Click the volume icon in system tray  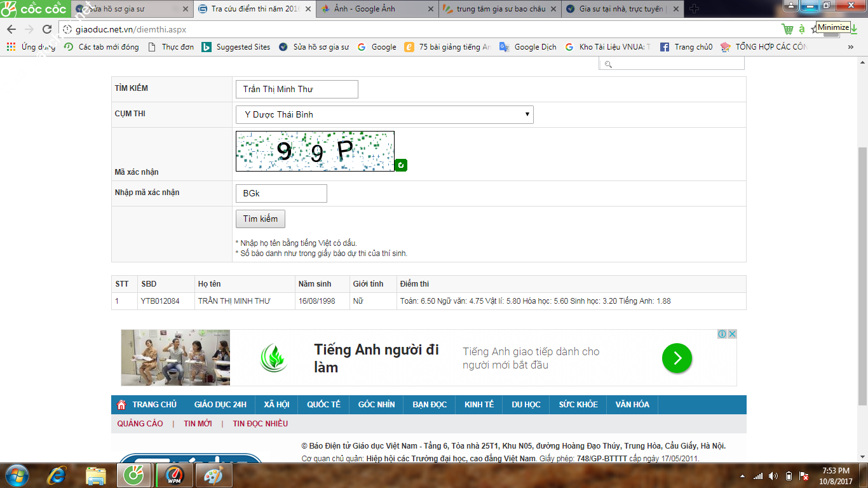[x=773, y=476]
